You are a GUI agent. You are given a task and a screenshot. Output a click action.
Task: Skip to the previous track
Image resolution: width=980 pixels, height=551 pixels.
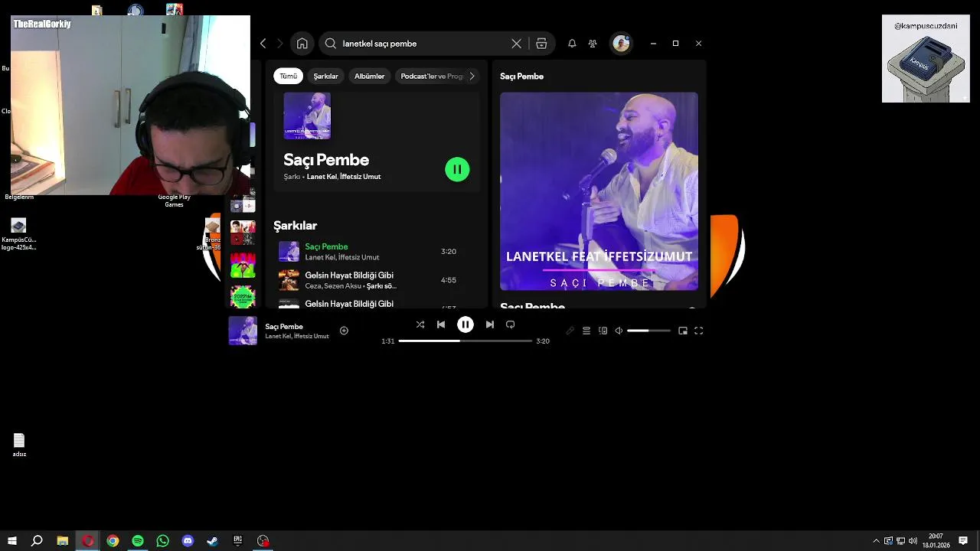click(441, 324)
